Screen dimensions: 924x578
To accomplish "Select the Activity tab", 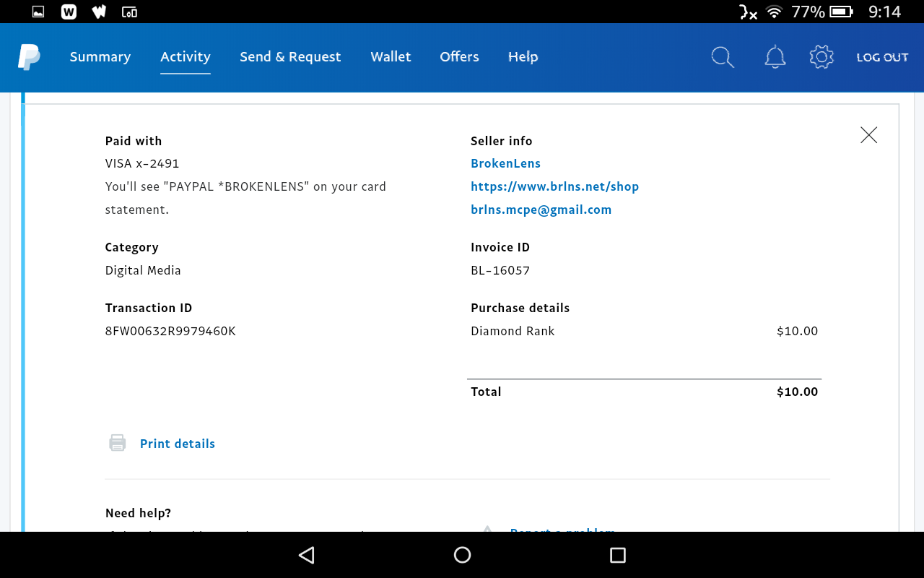I will (x=186, y=57).
